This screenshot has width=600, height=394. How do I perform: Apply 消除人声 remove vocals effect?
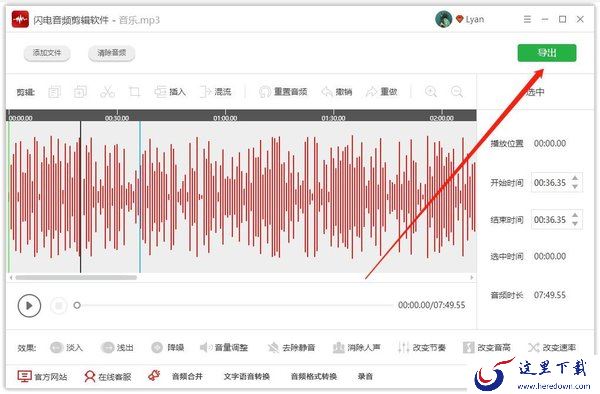pyautogui.click(x=357, y=347)
